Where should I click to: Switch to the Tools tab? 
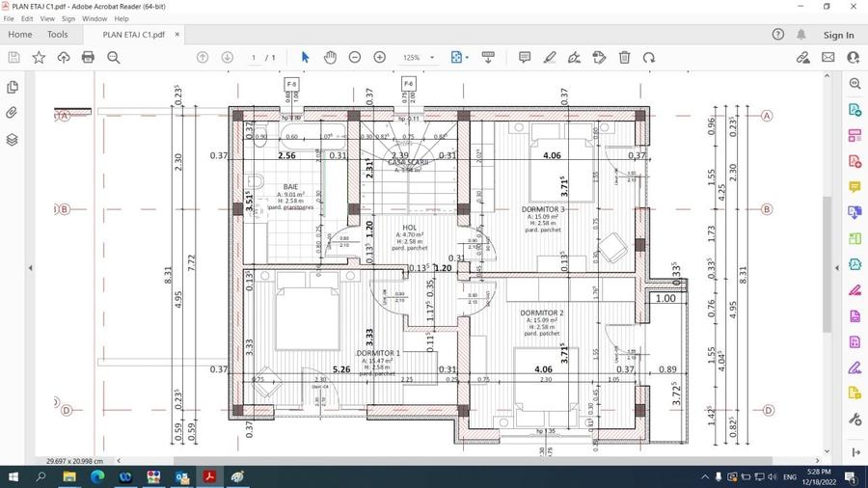click(58, 35)
